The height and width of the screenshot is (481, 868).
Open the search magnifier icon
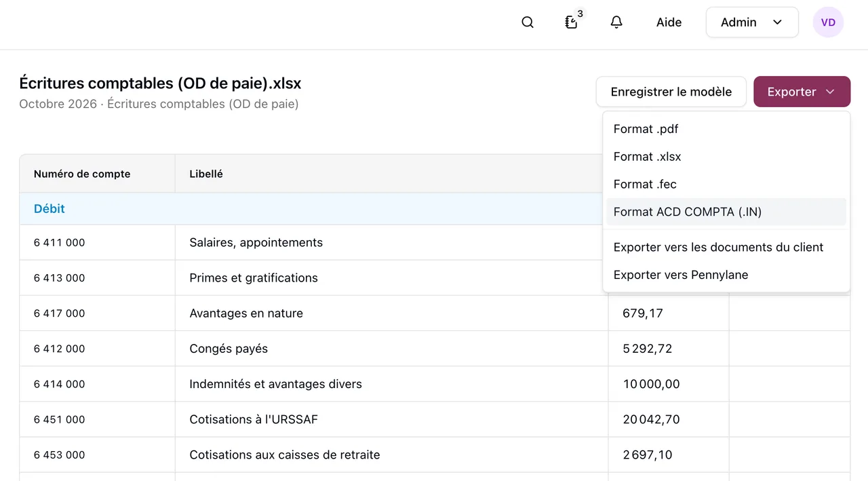pyautogui.click(x=528, y=22)
